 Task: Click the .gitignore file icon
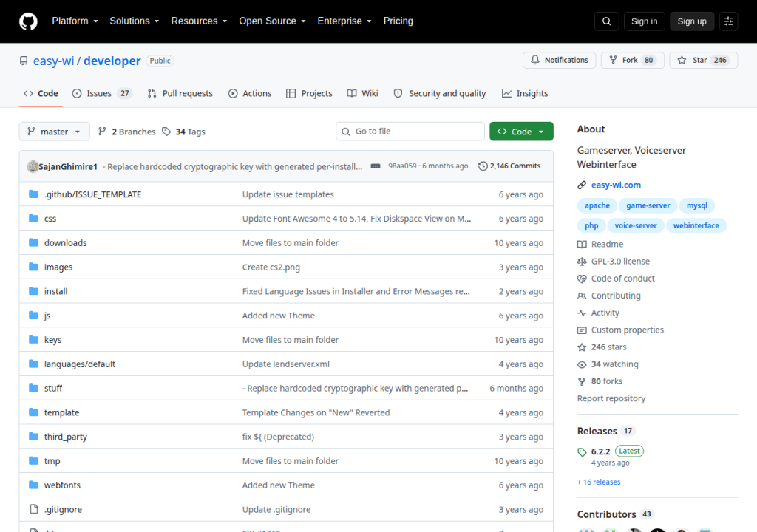click(33, 509)
